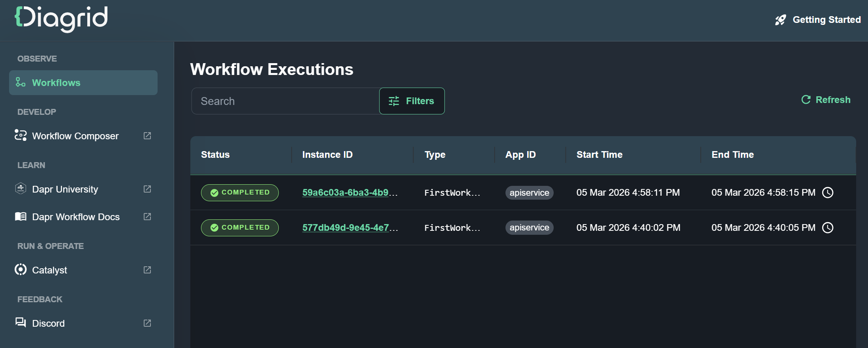Sort by Status column header
868x348 pixels.
215,155
